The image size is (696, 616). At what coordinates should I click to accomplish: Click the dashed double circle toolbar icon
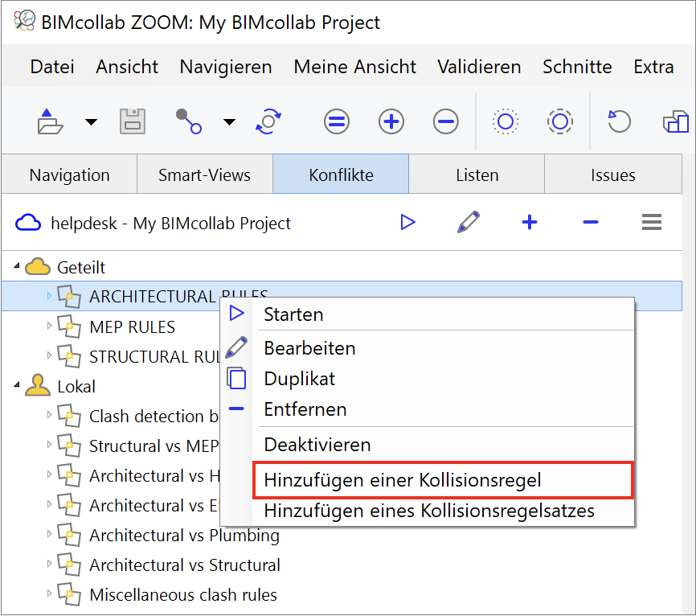pos(559,121)
